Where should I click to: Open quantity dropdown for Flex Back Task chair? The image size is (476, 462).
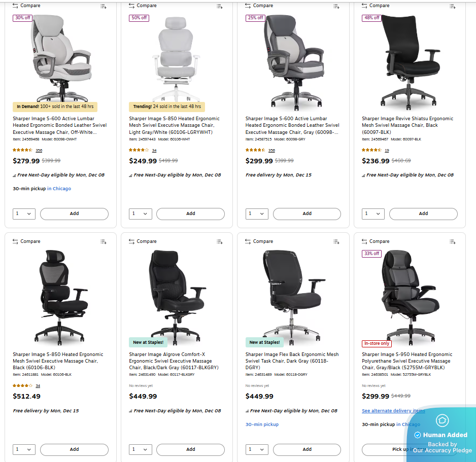257,449
